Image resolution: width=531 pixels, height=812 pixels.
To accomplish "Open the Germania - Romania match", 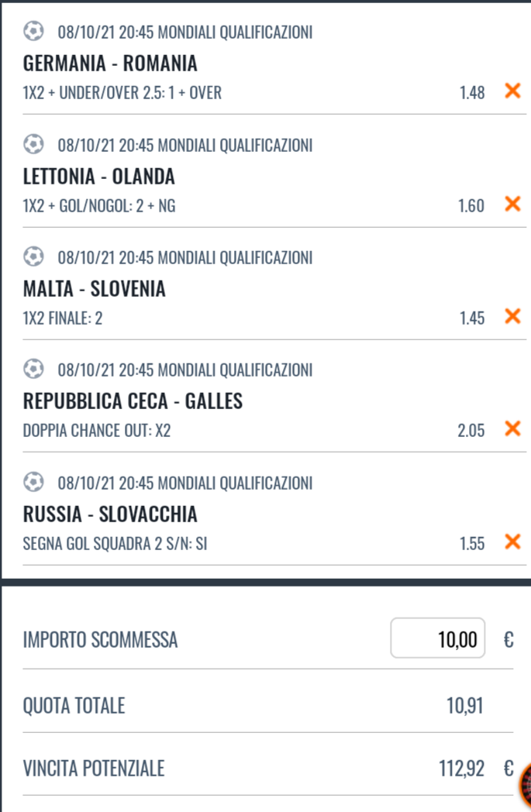I will [x=110, y=64].
